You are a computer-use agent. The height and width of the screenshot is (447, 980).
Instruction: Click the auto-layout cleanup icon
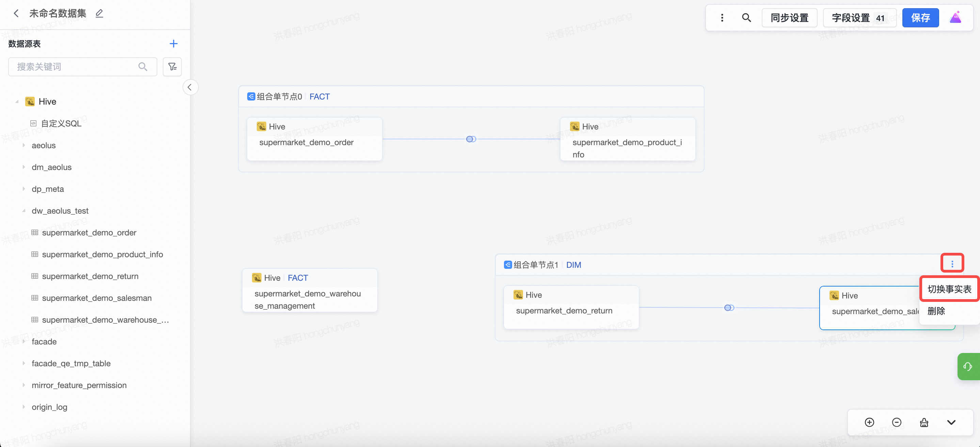coord(924,422)
